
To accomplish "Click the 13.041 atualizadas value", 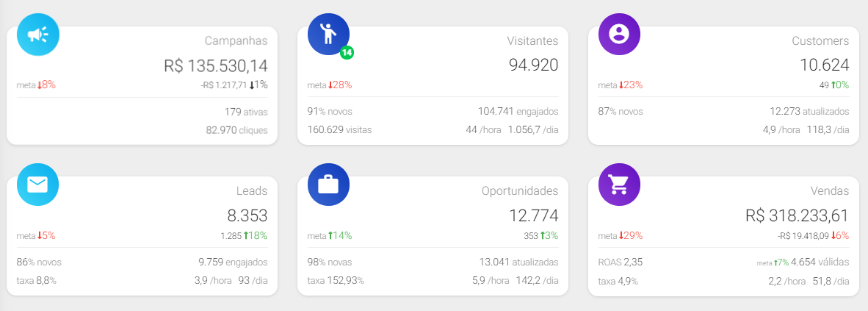I will tap(518, 262).
